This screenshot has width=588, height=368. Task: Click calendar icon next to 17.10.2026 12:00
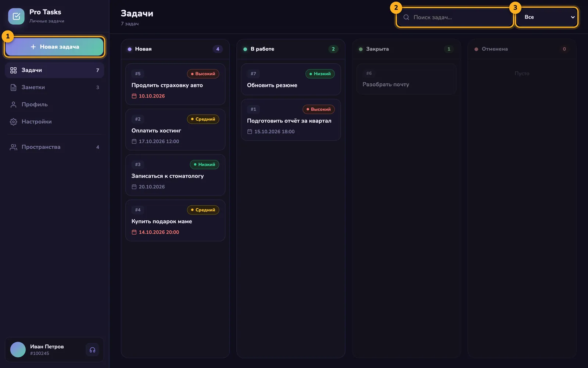pyautogui.click(x=134, y=141)
